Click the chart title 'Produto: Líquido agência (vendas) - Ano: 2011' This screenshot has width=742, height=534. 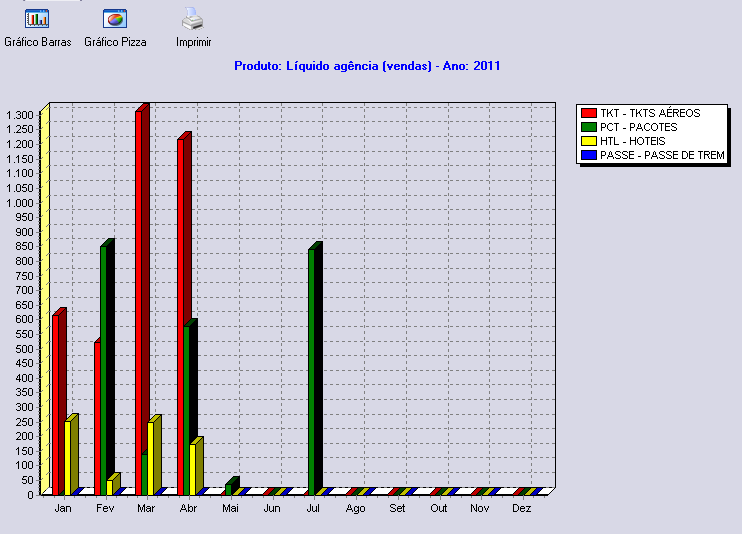[367, 66]
